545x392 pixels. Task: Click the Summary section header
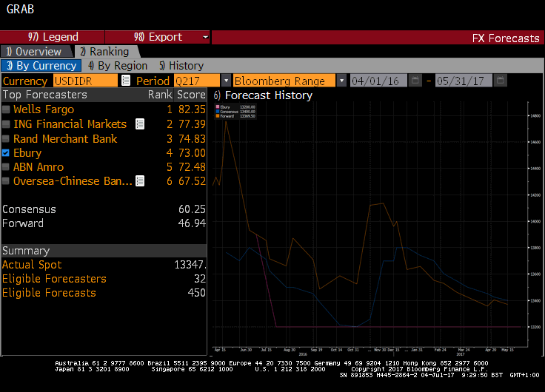[104, 251]
